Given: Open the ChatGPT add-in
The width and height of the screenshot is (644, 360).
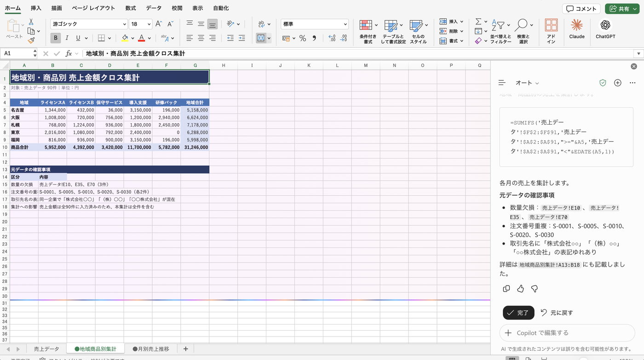Looking at the screenshot, I should (605, 29).
